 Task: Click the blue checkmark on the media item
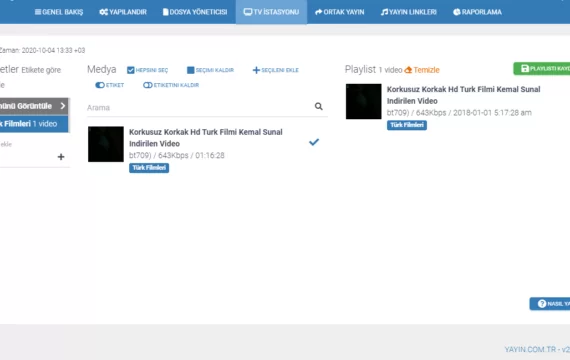pos(314,142)
